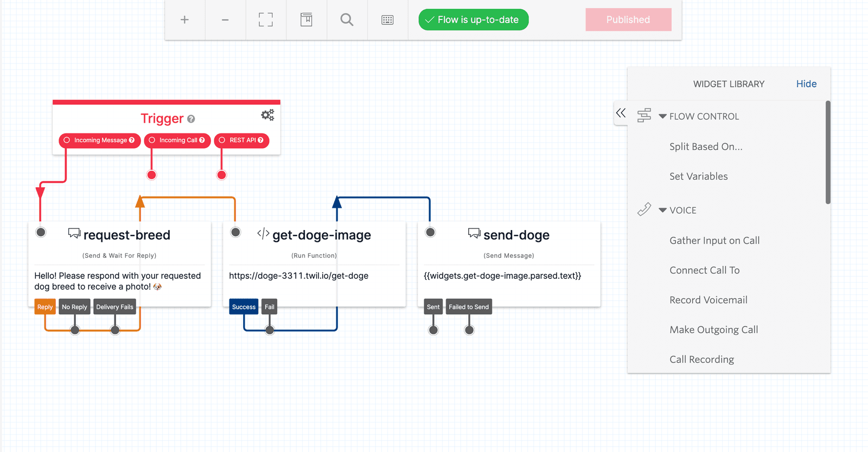Click the zoom out minus icon
The height and width of the screenshot is (452, 868).
pos(225,20)
